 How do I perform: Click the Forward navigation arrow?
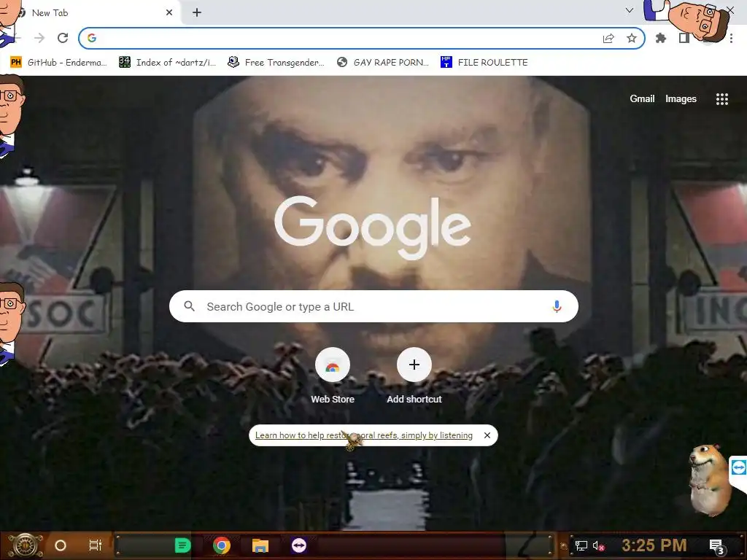point(39,38)
